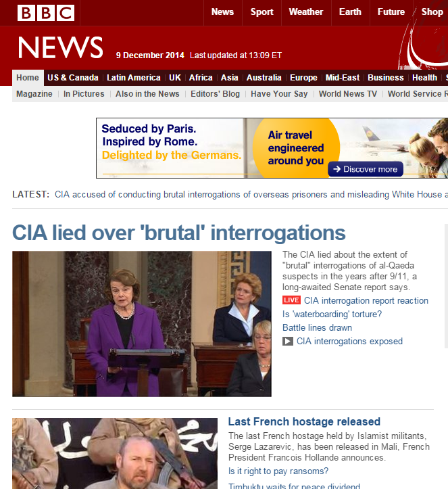Open the Sport section in top bar

point(262,12)
